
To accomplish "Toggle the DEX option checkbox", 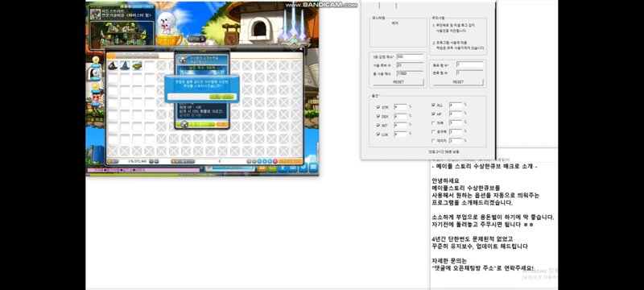I will coord(378,116).
